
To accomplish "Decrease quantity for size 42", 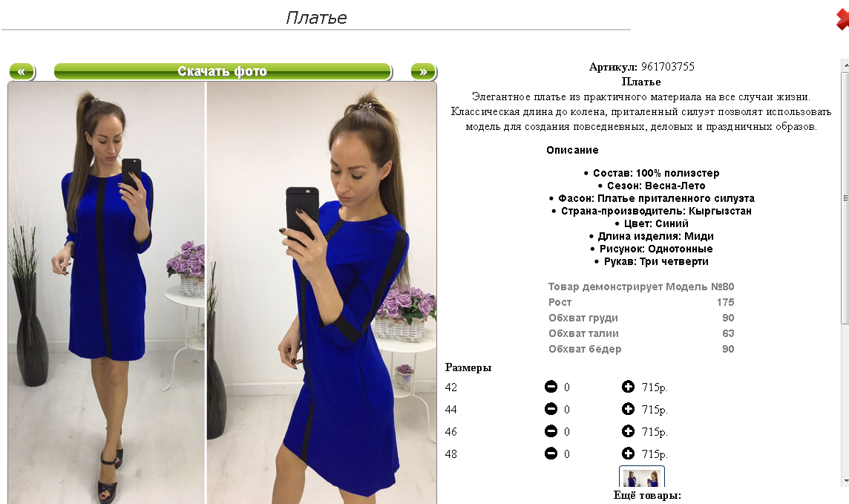I will tap(551, 387).
